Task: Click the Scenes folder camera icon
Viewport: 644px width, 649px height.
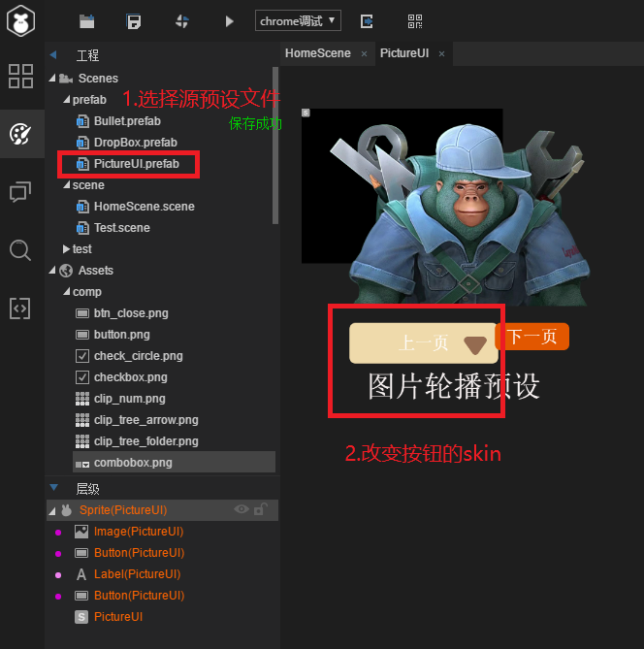Action: 65,79
